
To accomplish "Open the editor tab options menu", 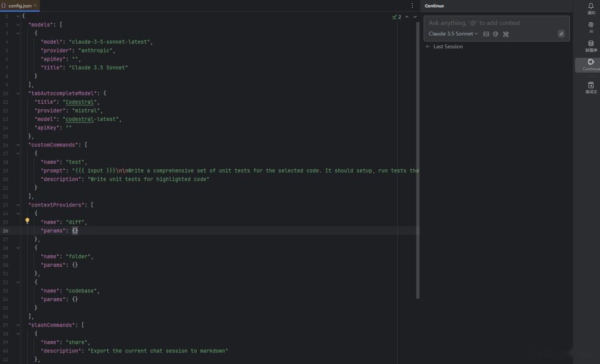I will tap(412, 6).
